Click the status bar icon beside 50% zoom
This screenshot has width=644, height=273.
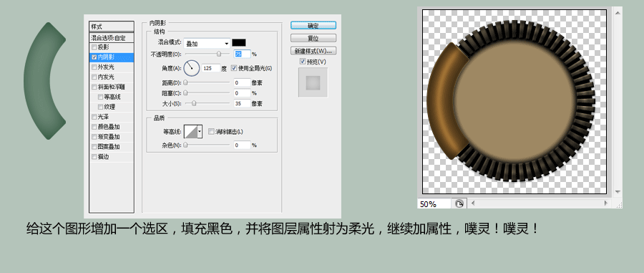click(459, 203)
